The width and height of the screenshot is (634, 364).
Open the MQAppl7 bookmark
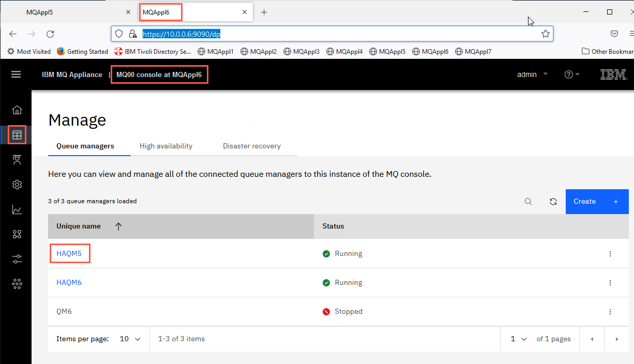(473, 51)
